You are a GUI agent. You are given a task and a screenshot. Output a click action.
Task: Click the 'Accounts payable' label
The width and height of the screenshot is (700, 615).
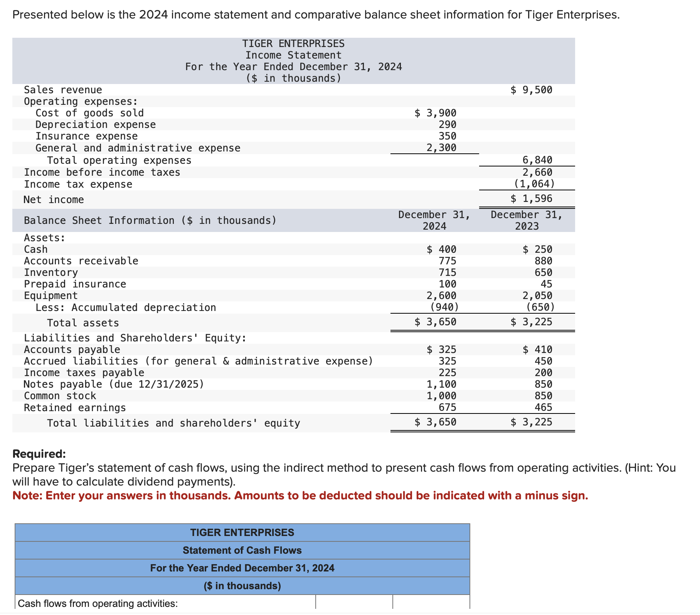(x=72, y=350)
